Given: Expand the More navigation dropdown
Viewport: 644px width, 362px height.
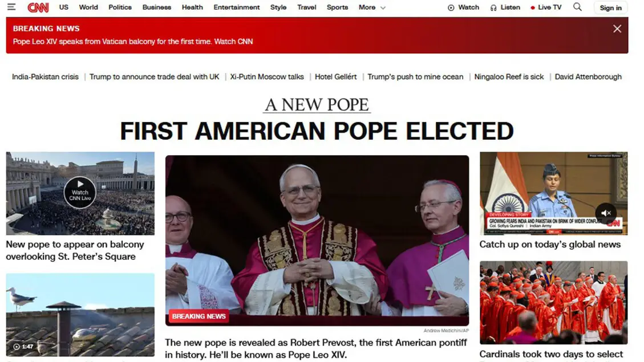Looking at the screenshot, I should tap(372, 7).
